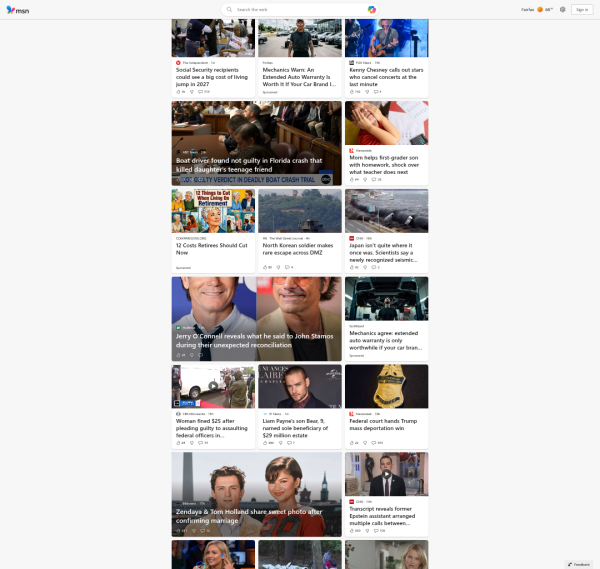Open the Feedback button
Image resolution: width=600 pixels, height=569 pixels.
[579, 564]
